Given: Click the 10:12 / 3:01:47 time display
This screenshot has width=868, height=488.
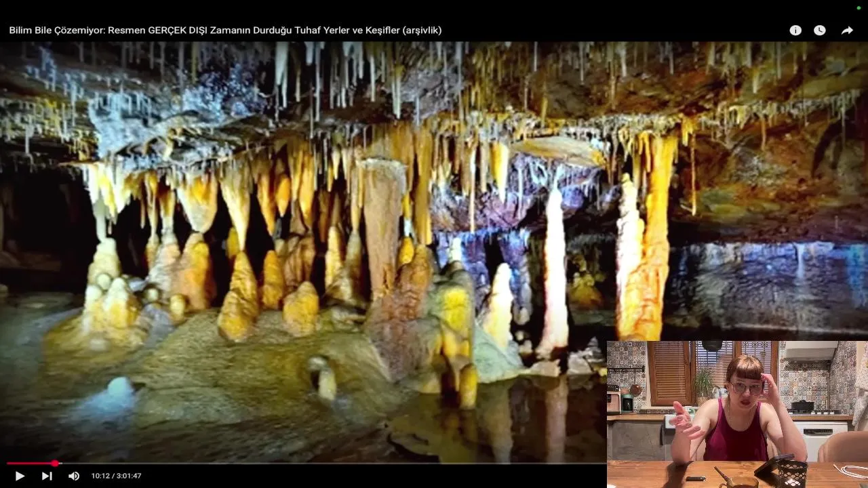Looking at the screenshot, I should tap(117, 476).
